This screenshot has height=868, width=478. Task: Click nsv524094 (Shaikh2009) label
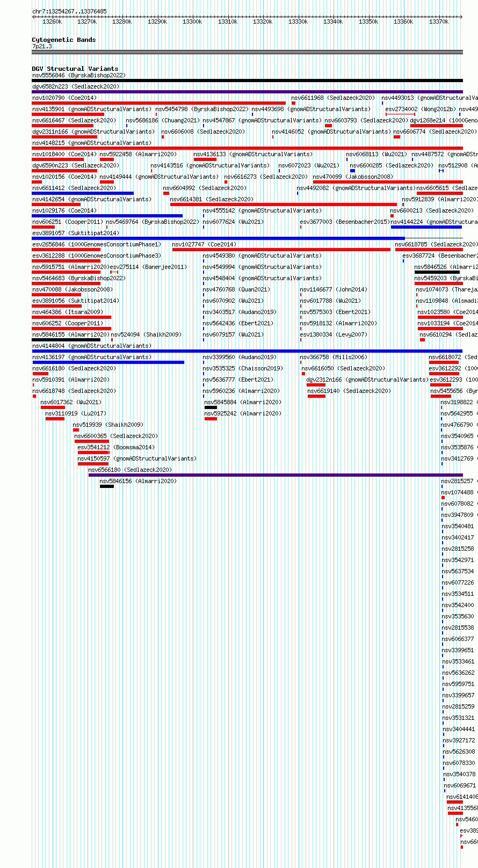coord(147,334)
